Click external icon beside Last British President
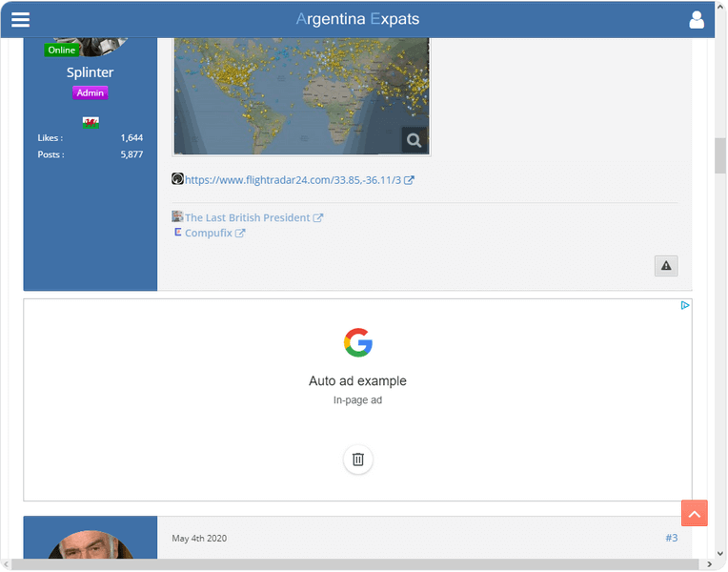 point(318,218)
